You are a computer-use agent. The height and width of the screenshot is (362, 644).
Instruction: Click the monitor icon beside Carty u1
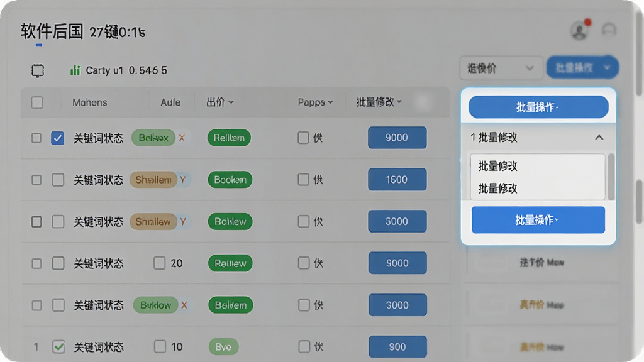(38, 70)
